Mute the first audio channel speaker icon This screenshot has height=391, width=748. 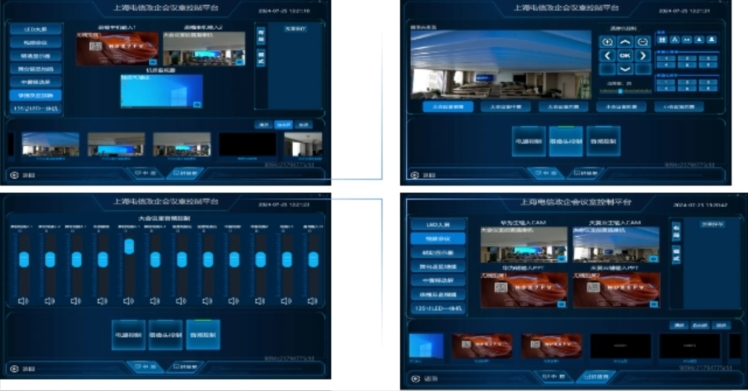[23, 301]
